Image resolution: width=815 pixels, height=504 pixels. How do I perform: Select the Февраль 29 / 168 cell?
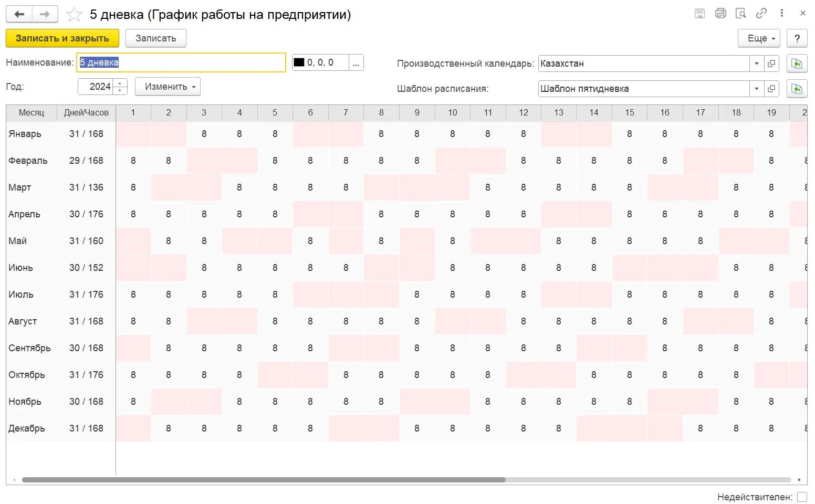pyautogui.click(x=86, y=161)
